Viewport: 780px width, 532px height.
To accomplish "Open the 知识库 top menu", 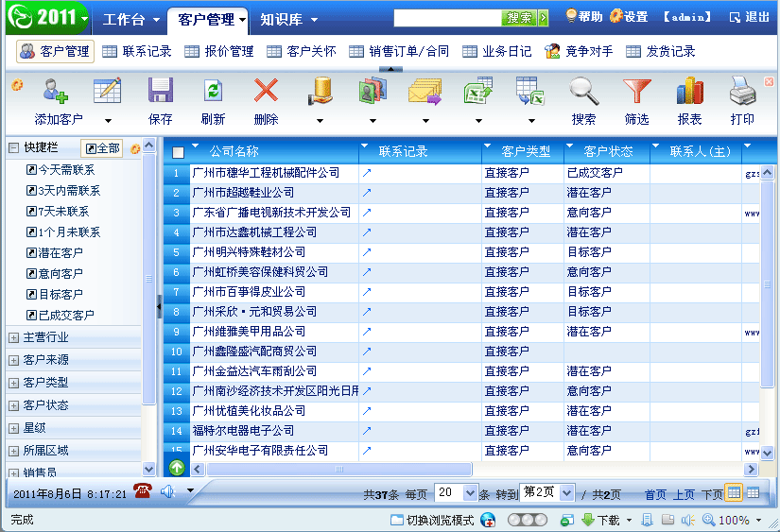I will tap(288, 20).
